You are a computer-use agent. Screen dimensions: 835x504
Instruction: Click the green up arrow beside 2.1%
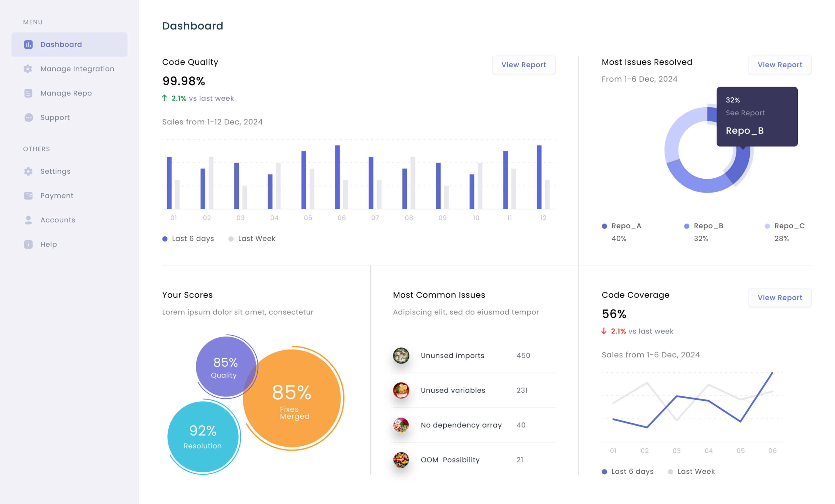tap(164, 98)
